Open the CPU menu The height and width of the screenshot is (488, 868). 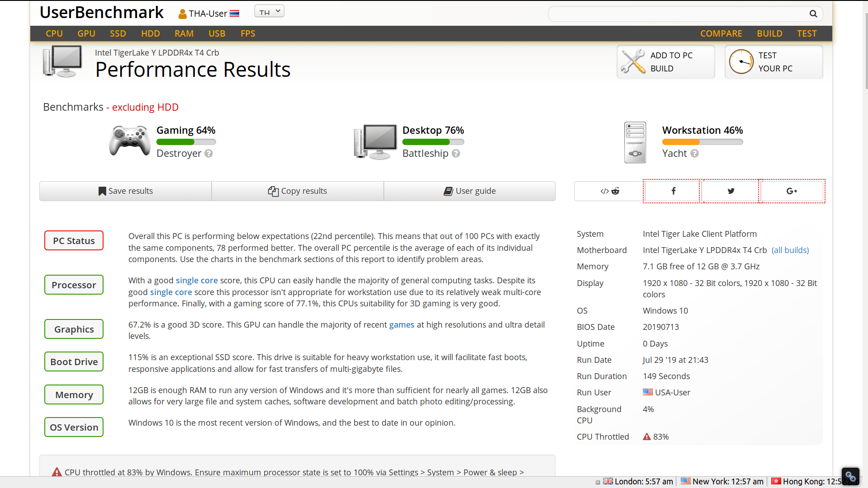tap(54, 33)
